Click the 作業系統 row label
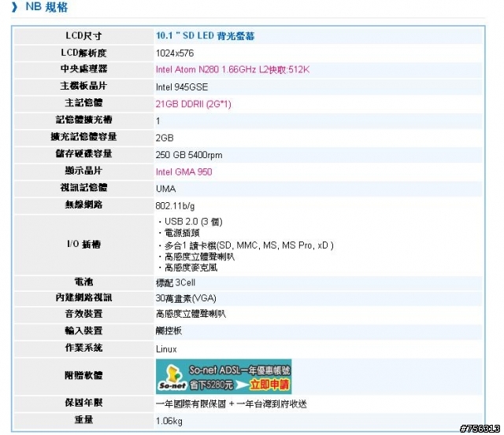 (84, 348)
